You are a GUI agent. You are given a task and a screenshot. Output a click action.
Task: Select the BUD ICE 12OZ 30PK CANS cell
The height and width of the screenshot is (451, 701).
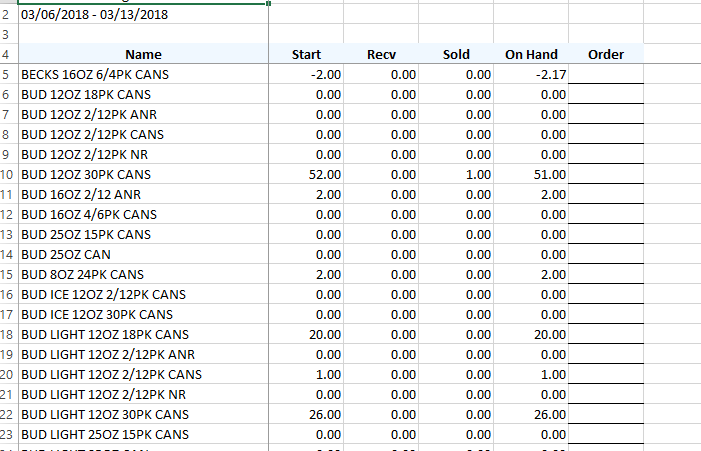coord(144,314)
